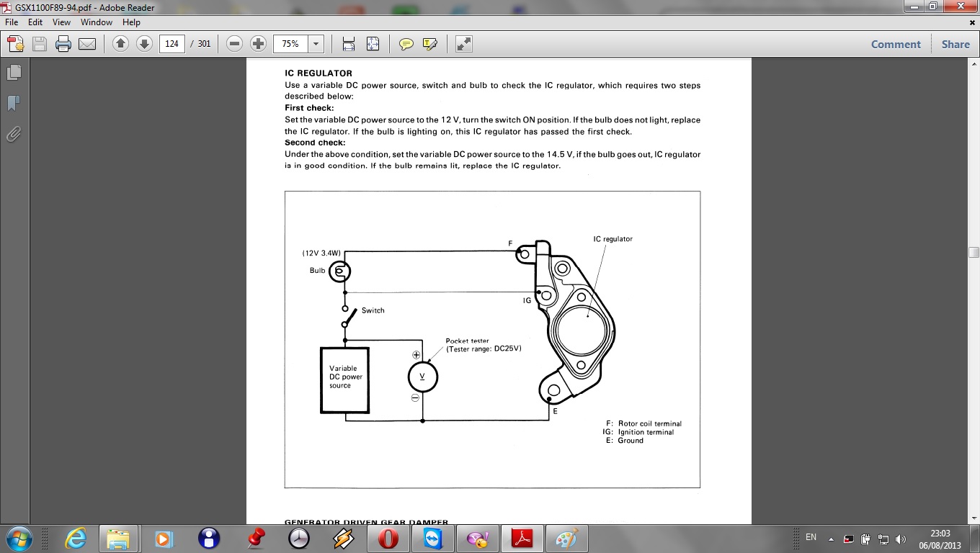The width and height of the screenshot is (980, 553).
Task: Show hidden system tray icons
Action: pos(831,539)
